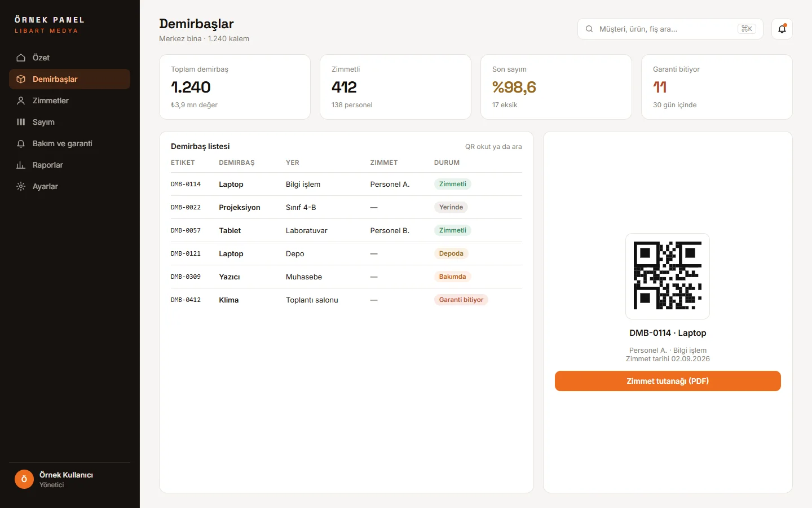Click the Tablet item name
The image size is (812, 508).
(x=230, y=231)
